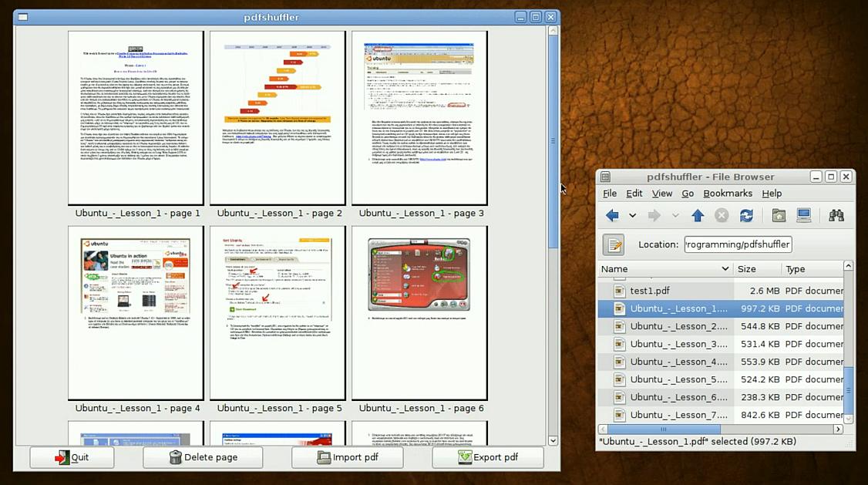Click the Location path input field
This screenshot has height=485, width=868.
738,244
